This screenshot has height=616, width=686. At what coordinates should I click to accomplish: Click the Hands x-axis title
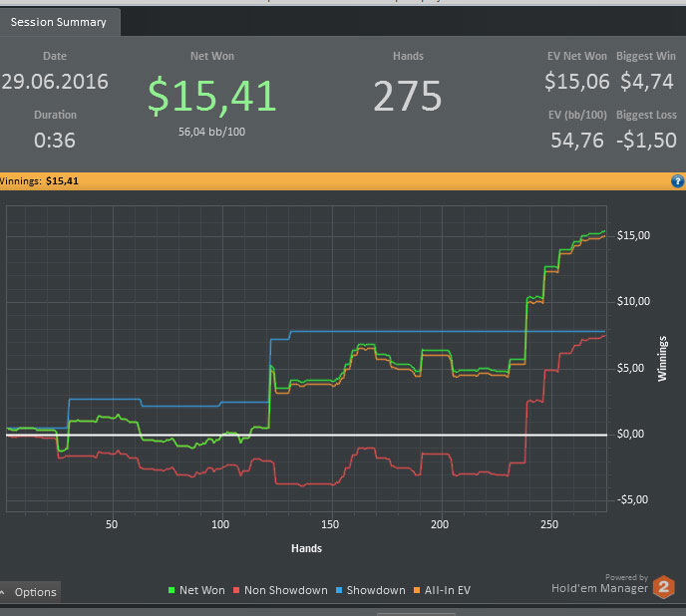pyautogui.click(x=307, y=548)
